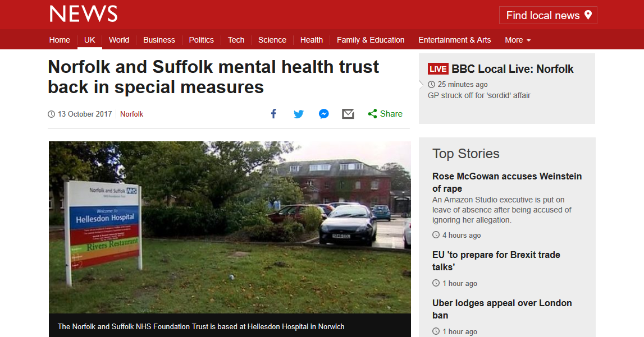Viewport: 644px width, 337px height.
Task: Click the red LIVE badge
Action: pos(438,69)
